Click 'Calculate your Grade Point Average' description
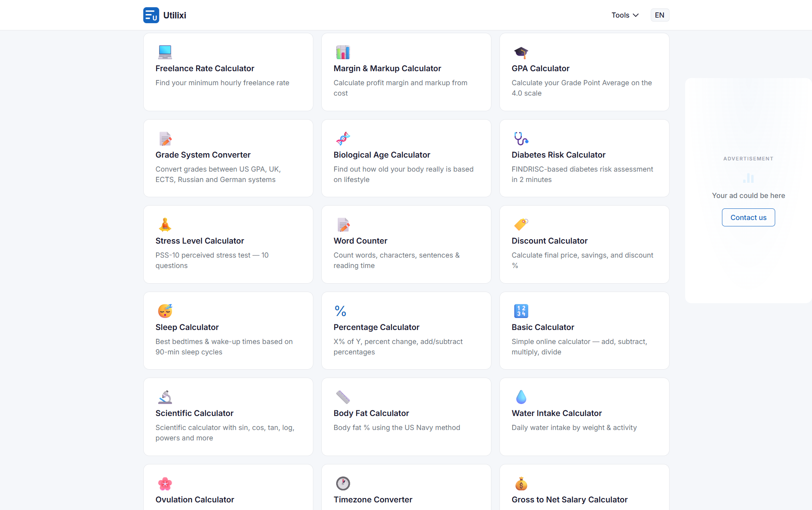This screenshot has width=812, height=510. (x=581, y=88)
